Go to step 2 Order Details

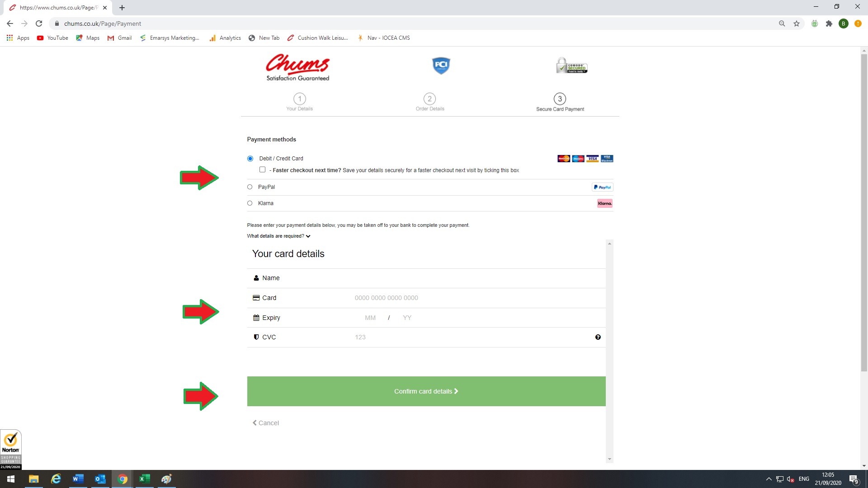(429, 102)
